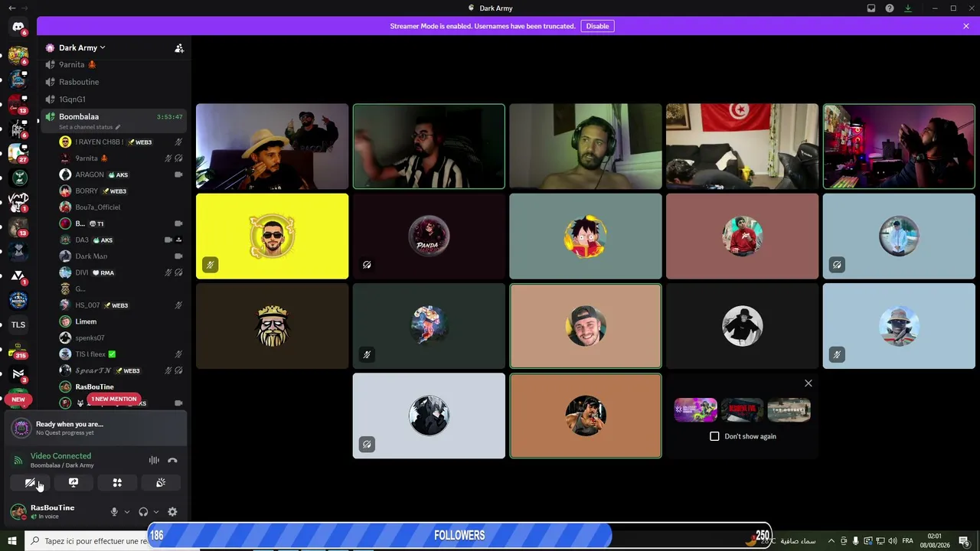The width and height of the screenshot is (980, 551).
Task: Open the TLS server icon
Action: pos(18,324)
